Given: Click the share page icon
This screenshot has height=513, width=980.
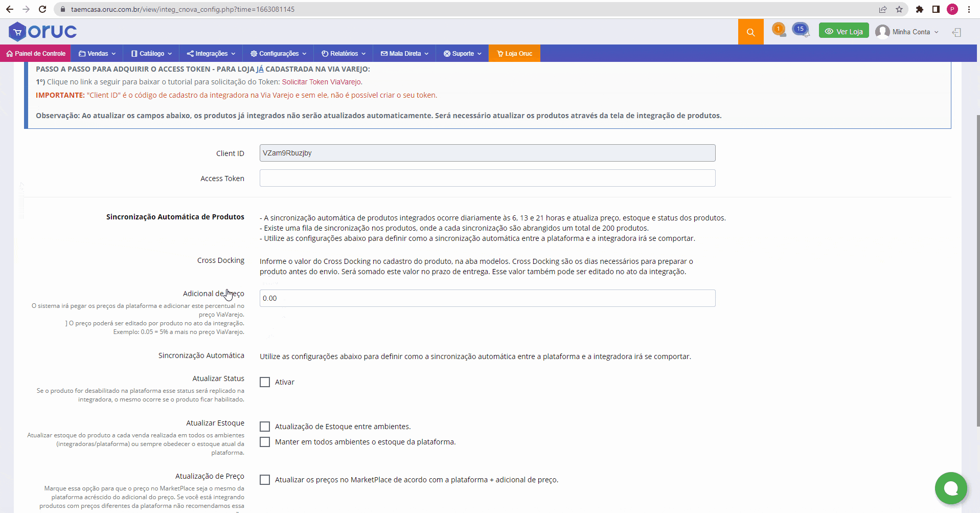Looking at the screenshot, I should tap(883, 9).
